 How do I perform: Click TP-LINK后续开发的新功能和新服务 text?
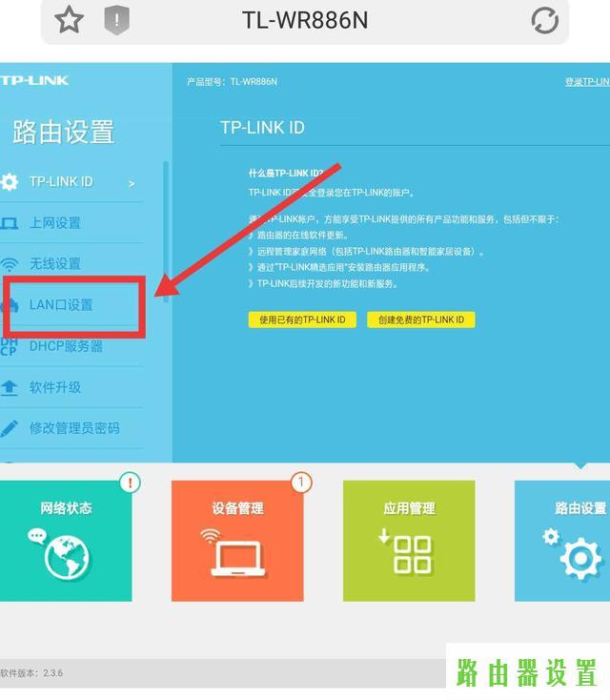(327, 284)
